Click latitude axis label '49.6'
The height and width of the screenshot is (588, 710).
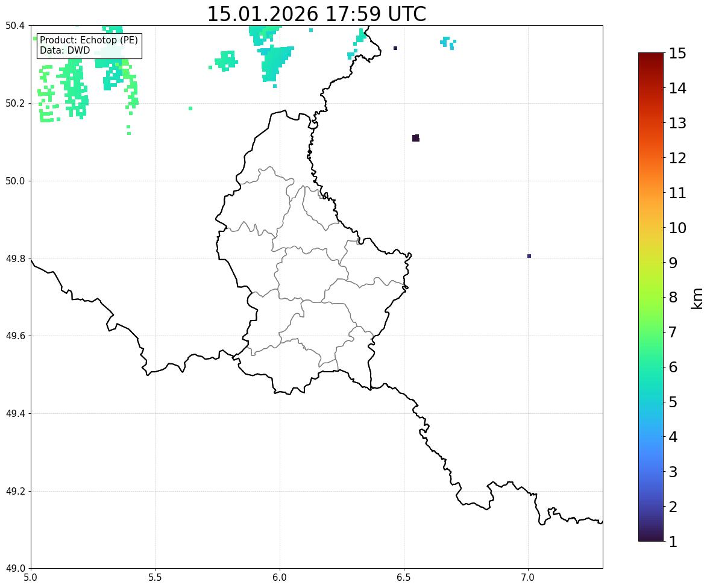(x=14, y=336)
